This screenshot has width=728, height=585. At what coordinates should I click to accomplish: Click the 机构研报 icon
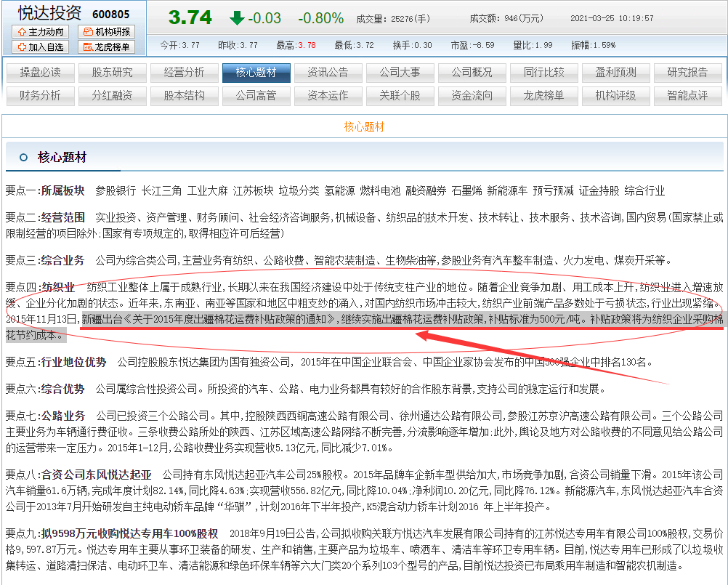tap(88, 31)
